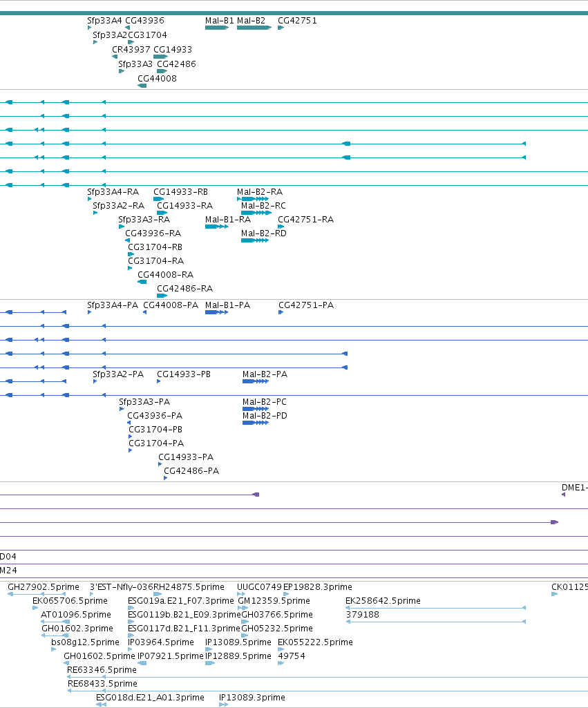588x708 pixels.
Task: Open EST RH24875.5prime label
Action: [189, 587]
